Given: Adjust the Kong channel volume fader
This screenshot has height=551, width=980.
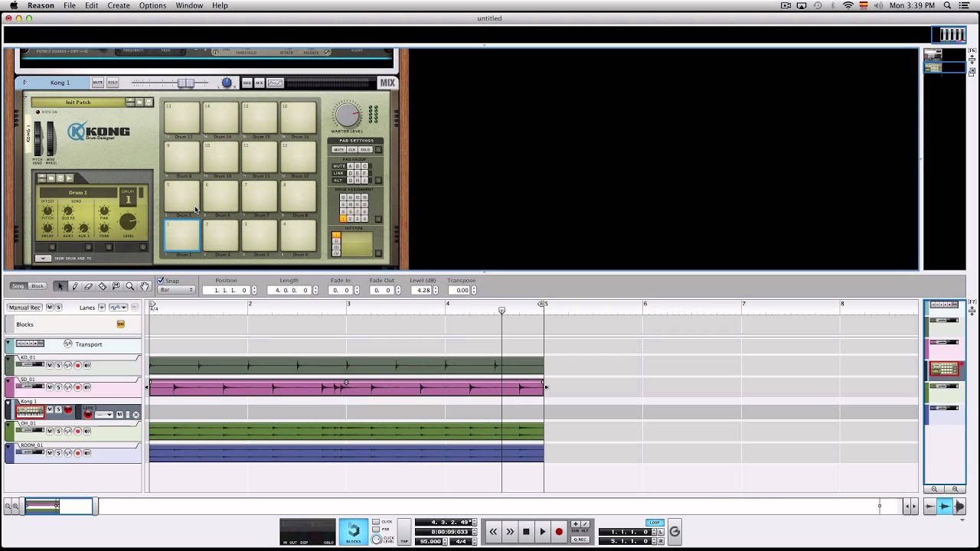Looking at the screenshot, I should click(186, 83).
